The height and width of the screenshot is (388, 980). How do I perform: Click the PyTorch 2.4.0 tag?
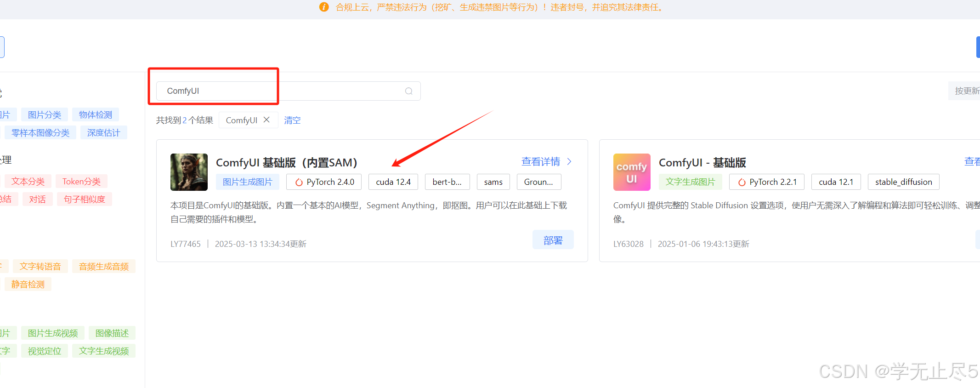pyautogui.click(x=324, y=182)
